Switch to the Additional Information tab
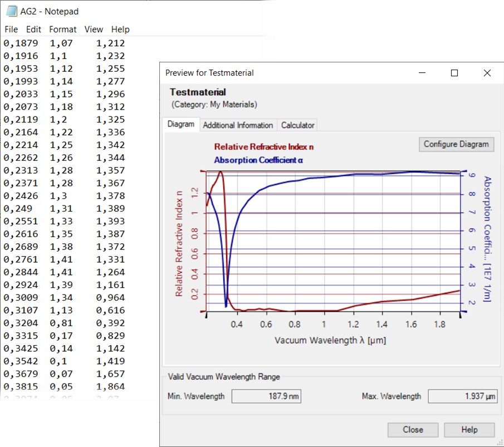The image size is (504, 447). [238, 125]
